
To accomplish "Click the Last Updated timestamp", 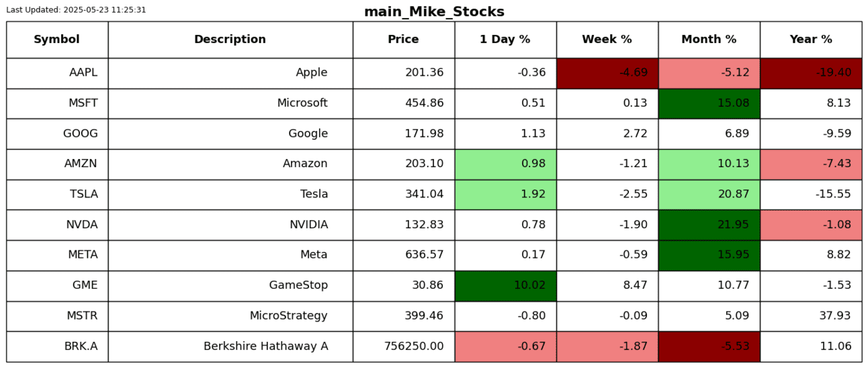I will point(76,10).
